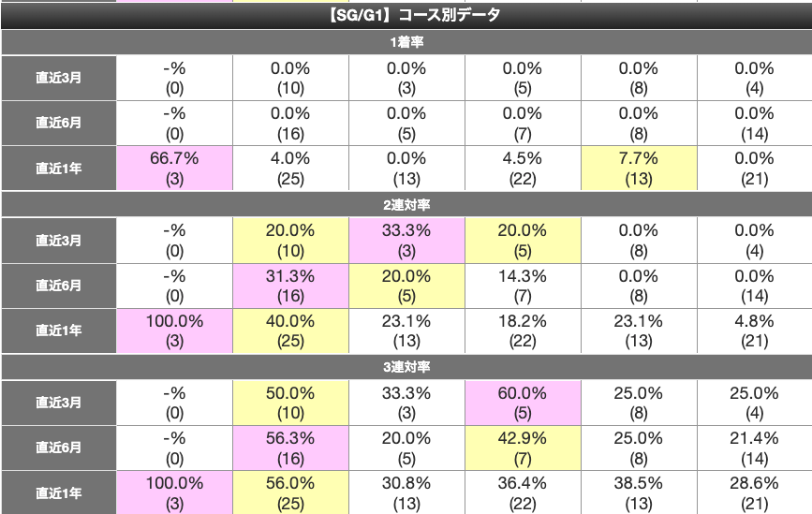Image resolution: width=812 pixels, height=514 pixels.
Task: Select the pink 56.3% (16) cell
Action: pos(290,447)
